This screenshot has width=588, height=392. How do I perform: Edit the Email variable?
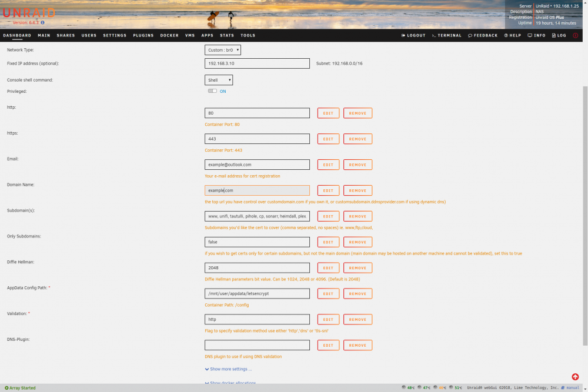point(328,165)
